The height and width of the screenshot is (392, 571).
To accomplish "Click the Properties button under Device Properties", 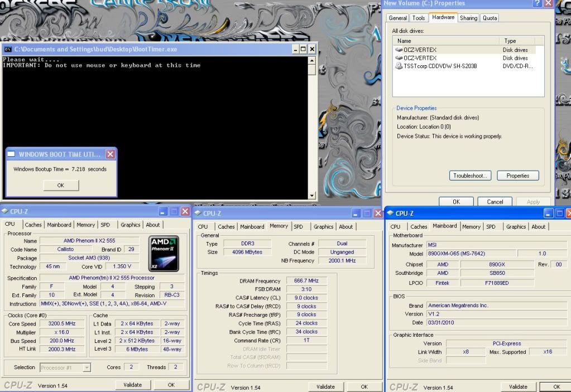I will point(517,176).
